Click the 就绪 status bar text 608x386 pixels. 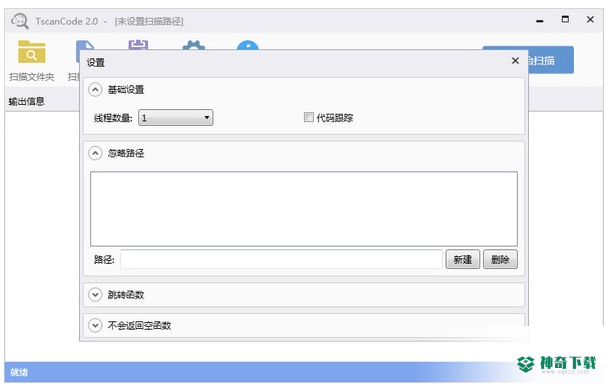(19, 372)
